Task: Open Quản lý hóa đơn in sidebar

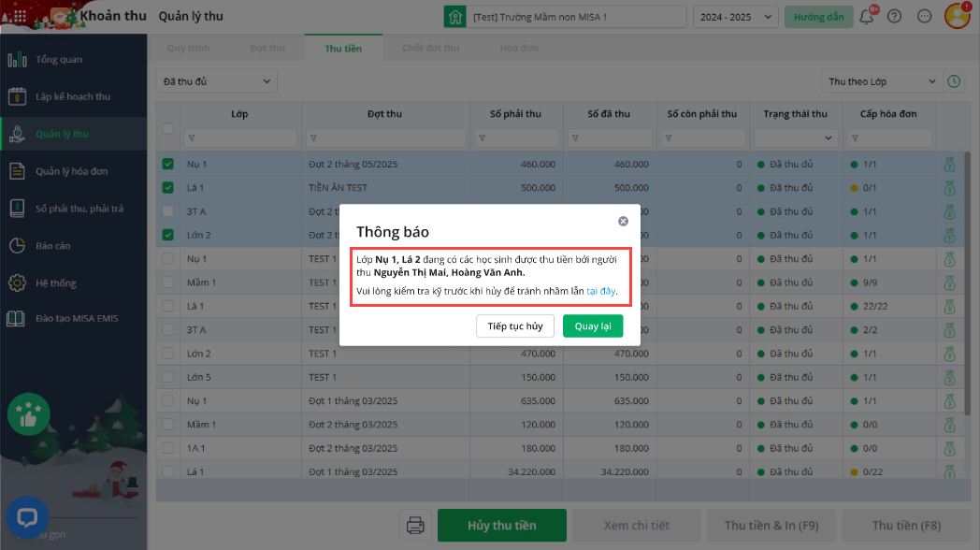Action: point(73,171)
